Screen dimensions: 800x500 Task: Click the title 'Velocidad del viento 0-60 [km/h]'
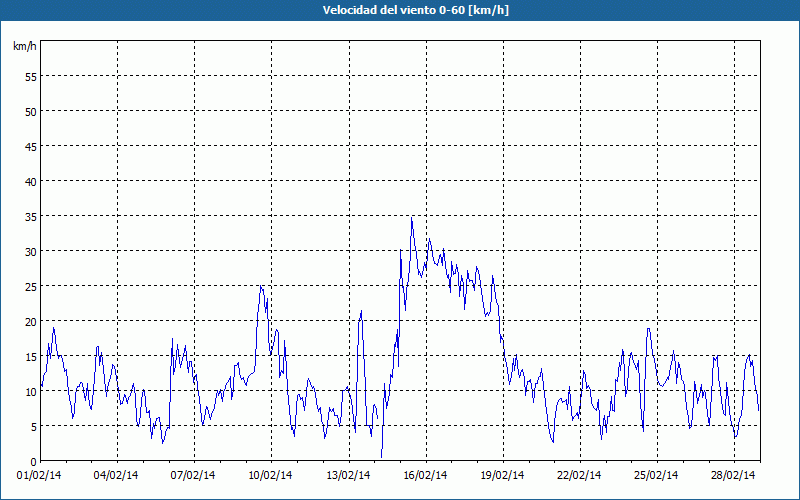415,10
